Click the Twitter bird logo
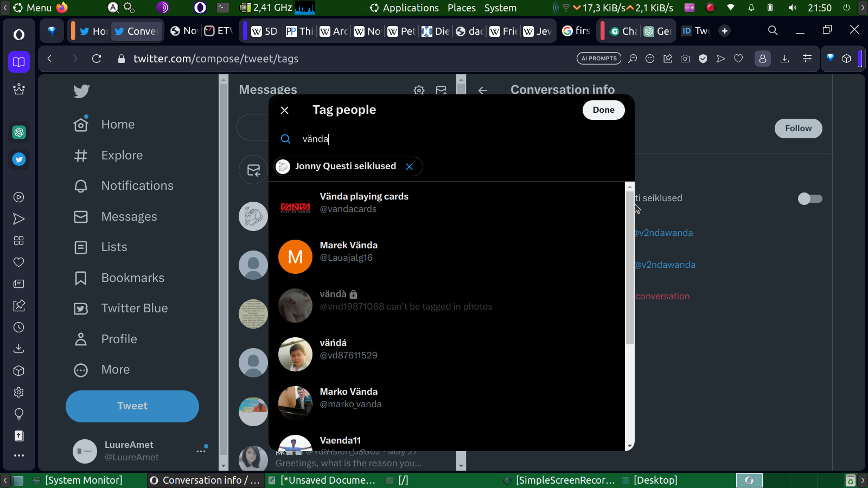This screenshot has height=488, width=868. click(x=81, y=91)
